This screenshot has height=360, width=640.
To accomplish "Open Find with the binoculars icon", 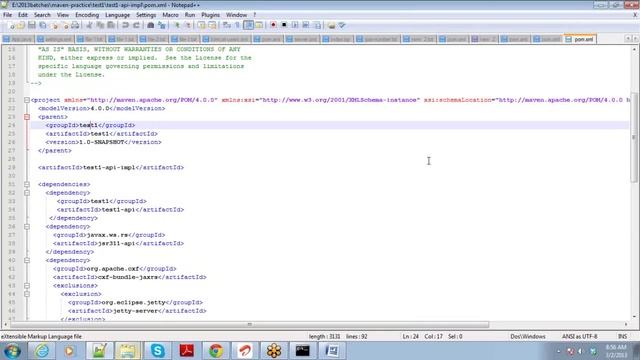I will [151, 25].
